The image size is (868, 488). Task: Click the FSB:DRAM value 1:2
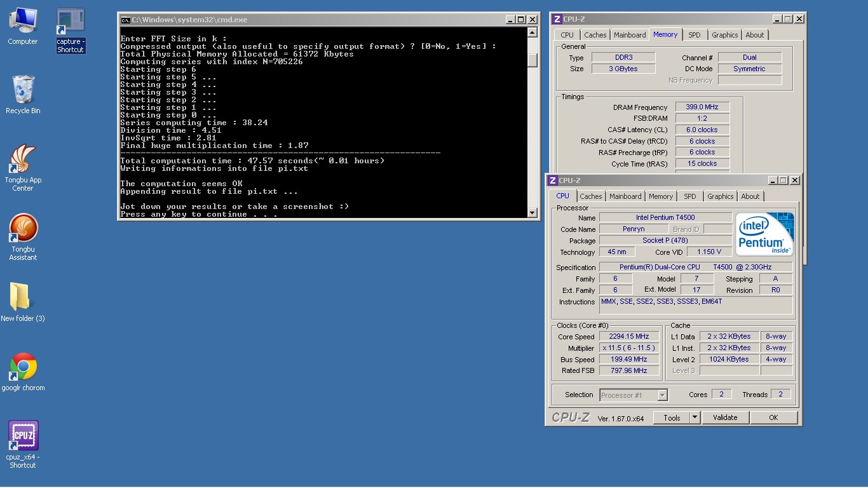tap(702, 118)
